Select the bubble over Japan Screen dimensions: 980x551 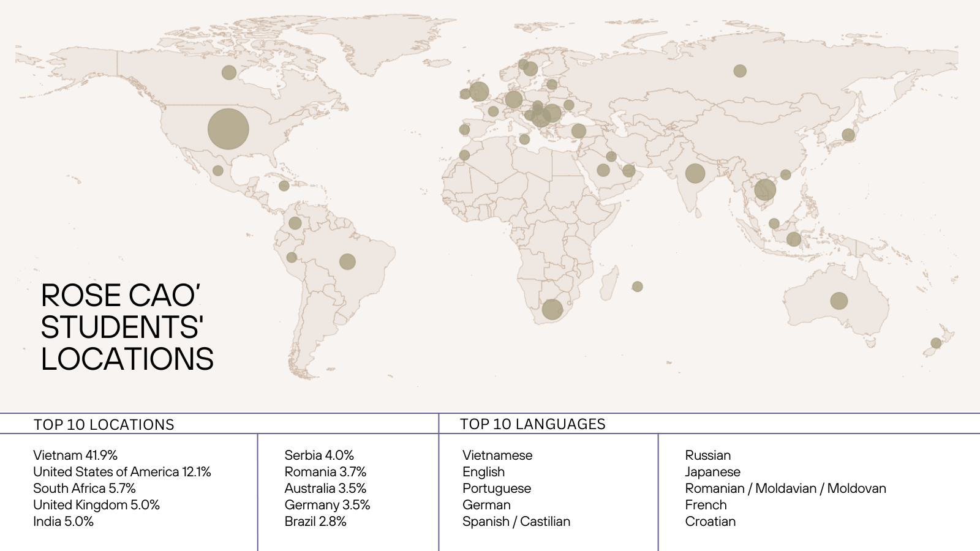[x=848, y=135]
